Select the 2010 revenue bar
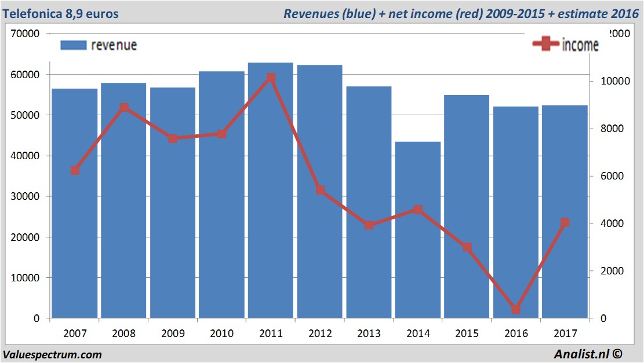The width and height of the screenshot is (644, 363). click(222, 195)
